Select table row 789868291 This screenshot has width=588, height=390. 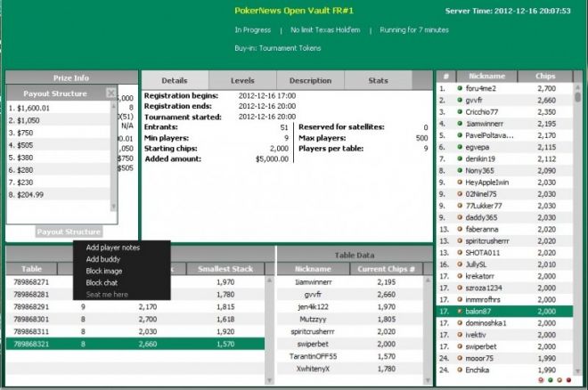coord(135,306)
